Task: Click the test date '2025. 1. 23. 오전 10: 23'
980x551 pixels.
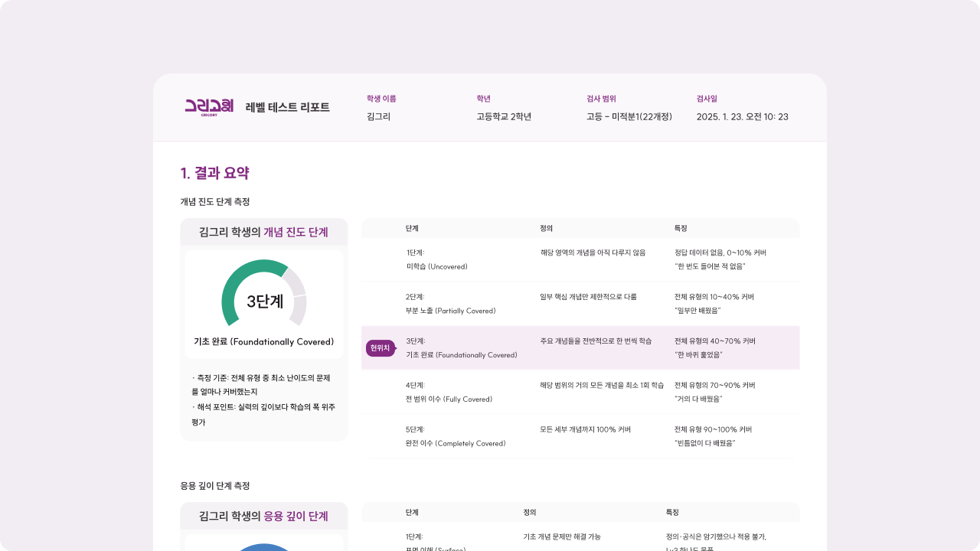Action: click(743, 117)
